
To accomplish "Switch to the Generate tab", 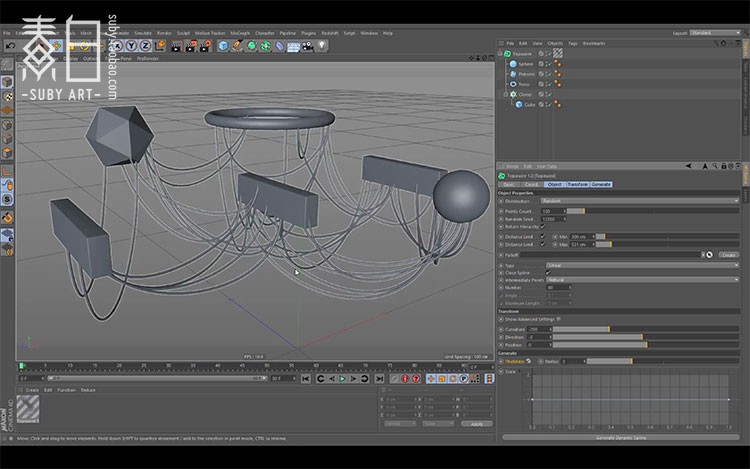I will (601, 184).
